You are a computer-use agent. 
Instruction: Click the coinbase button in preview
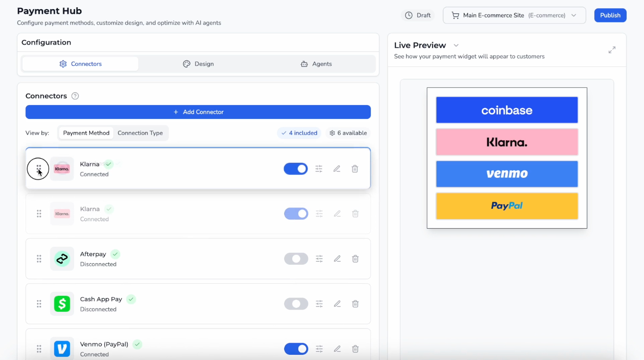tap(506, 110)
